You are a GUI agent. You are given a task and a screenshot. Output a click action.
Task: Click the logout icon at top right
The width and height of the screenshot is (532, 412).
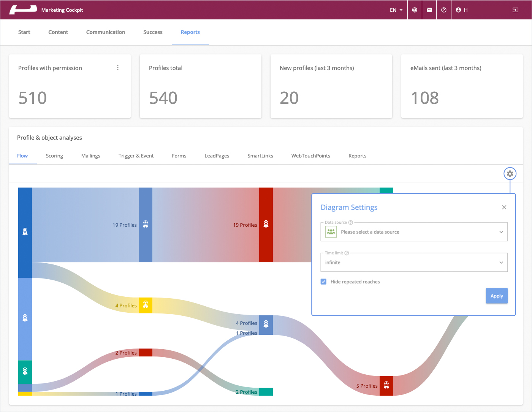coord(515,10)
